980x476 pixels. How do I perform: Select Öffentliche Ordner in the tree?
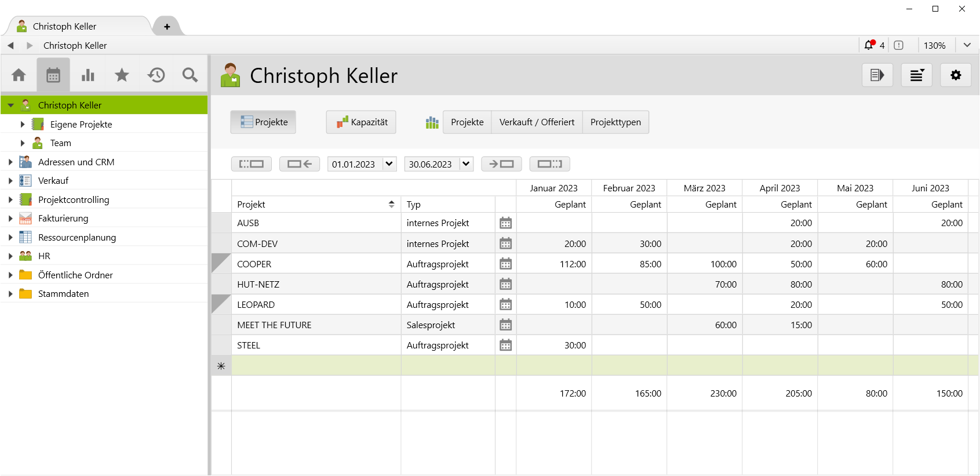[x=75, y=275]
